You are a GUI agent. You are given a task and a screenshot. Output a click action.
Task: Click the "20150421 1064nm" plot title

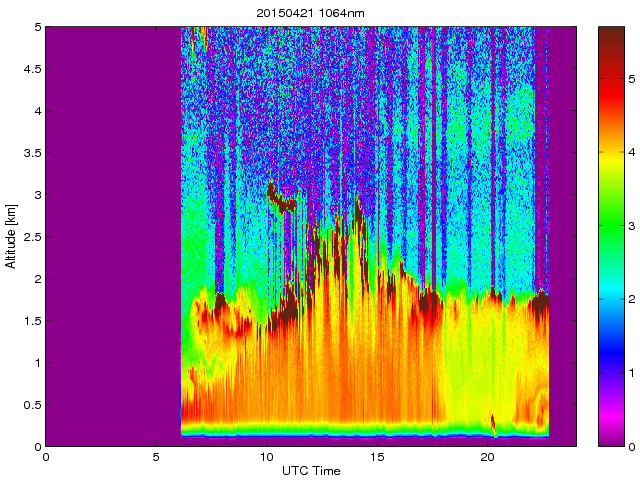(311, 13)
